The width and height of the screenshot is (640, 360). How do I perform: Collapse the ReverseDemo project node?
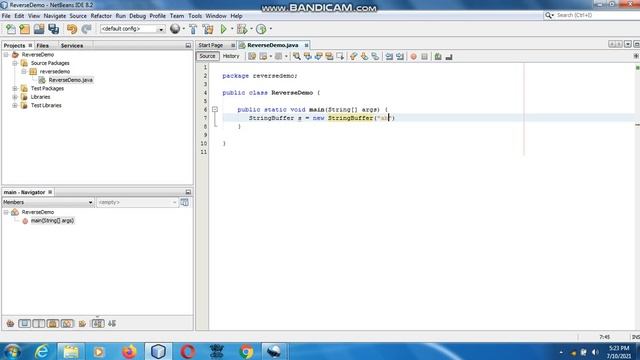(6, 55)
